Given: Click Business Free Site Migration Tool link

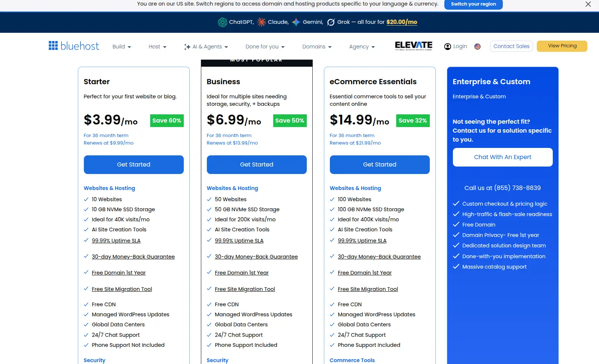Looking at the screenshot, I should (x=245, y=289).
